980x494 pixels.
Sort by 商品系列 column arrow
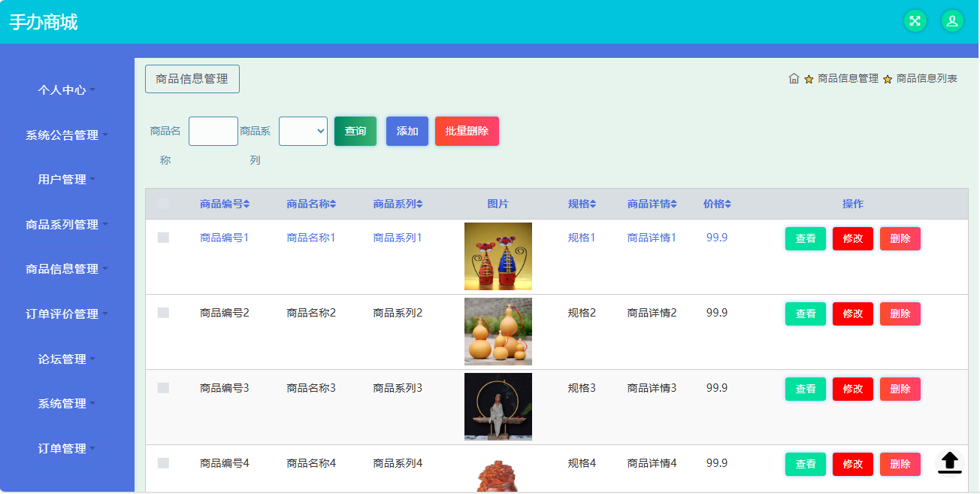419,204
